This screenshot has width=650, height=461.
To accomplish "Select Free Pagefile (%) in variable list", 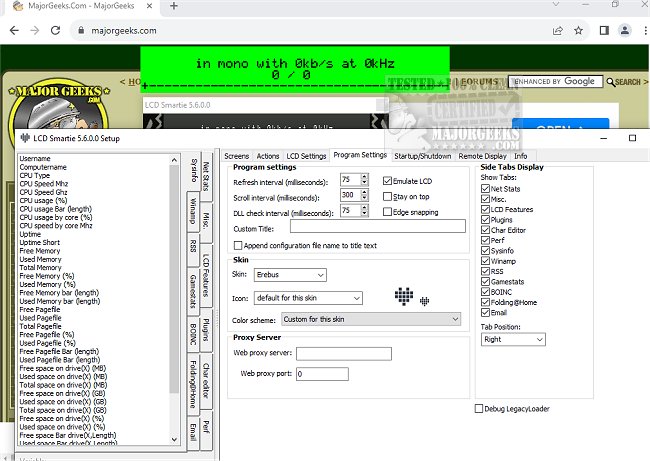I will pos(47,335).
